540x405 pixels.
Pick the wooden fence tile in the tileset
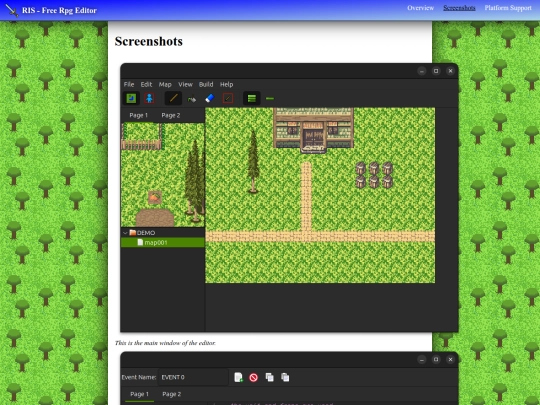(x=141, y=145)
